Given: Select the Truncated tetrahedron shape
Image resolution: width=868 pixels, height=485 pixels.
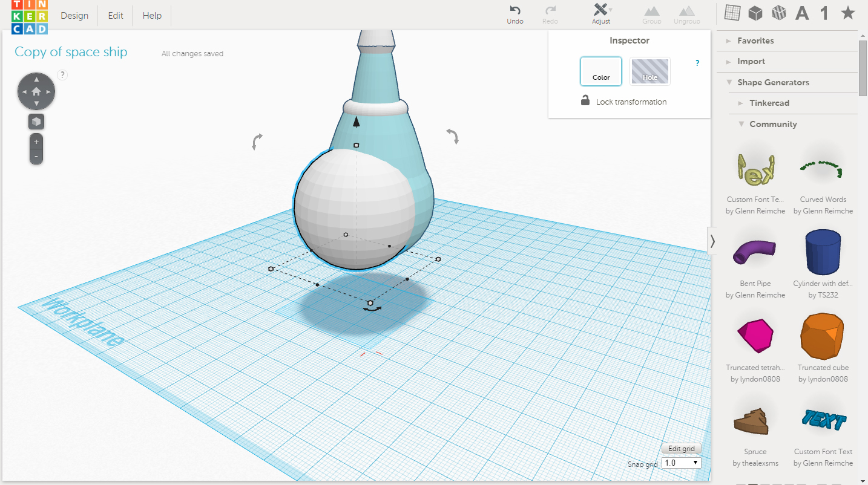Looking at the screenshot, I should (x=755, y=336).
